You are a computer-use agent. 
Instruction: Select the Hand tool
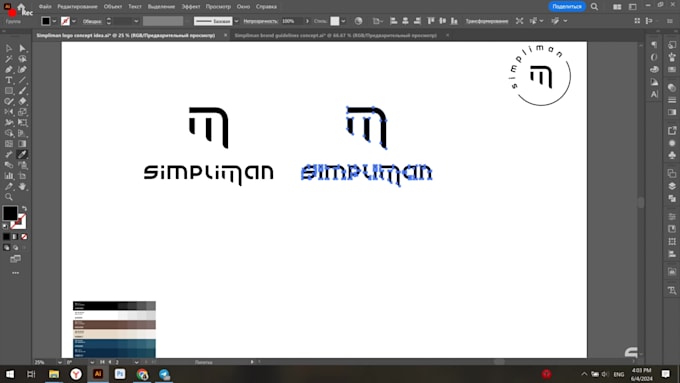click(x=23, y=187)
